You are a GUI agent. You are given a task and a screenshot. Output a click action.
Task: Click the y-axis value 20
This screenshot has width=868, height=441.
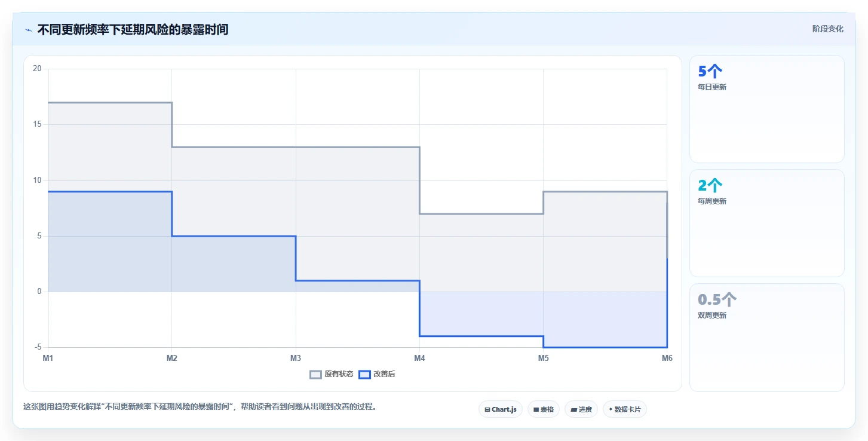point(37,69)
